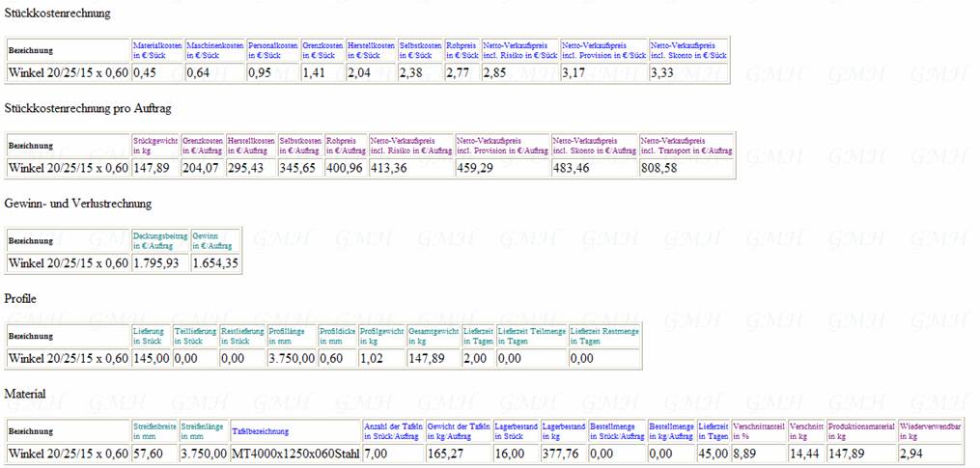Screen dimensions: 980x468
Task: Click the price incl. Provision 3,17
Action: [x=573, y=72]
